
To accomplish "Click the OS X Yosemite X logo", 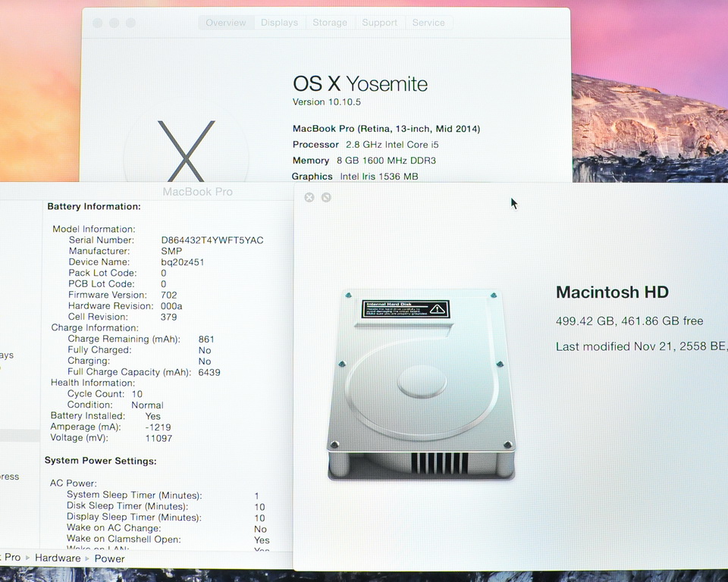I will tap(186, 151).
